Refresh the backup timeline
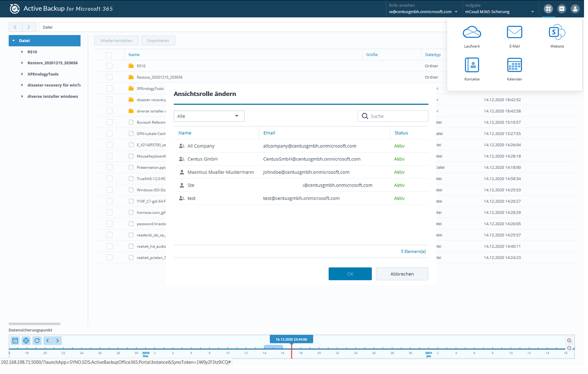 [37, 340]
